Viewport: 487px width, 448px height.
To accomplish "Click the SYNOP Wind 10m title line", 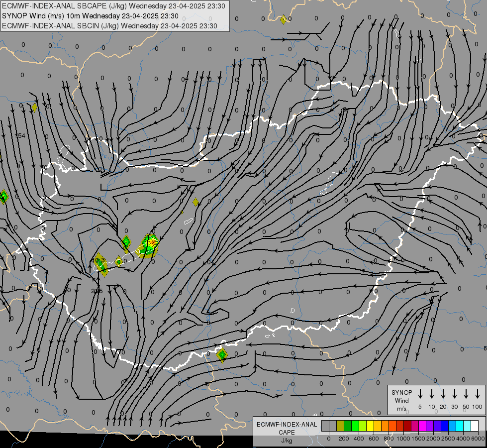I will coord(90,16).
